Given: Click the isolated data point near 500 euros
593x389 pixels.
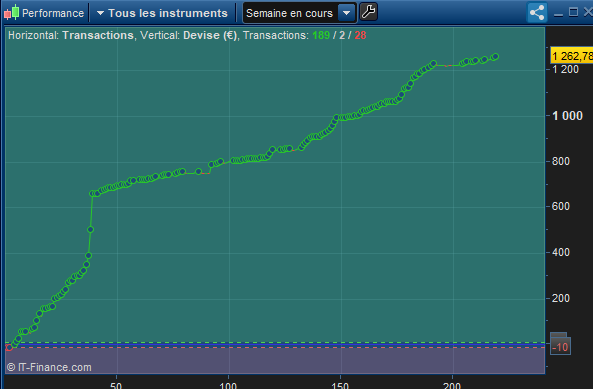Looking at the screenshot, I should [x=90, y=229].
